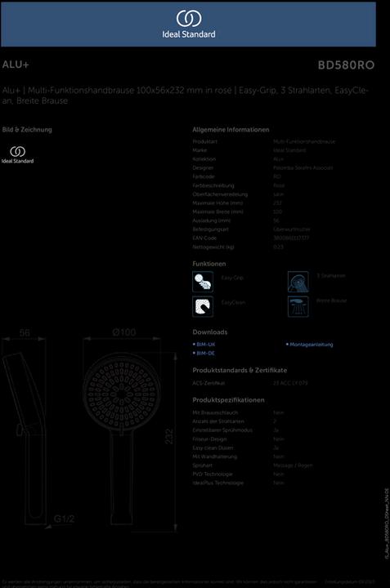Click the Bild & Zeichnung heading
Screen dimensions: 390x588
27,130
